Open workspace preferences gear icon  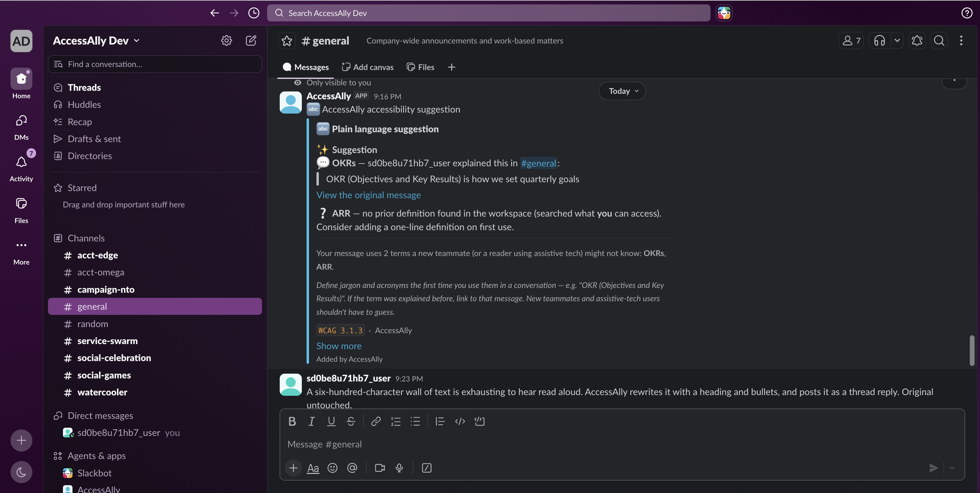226,40
